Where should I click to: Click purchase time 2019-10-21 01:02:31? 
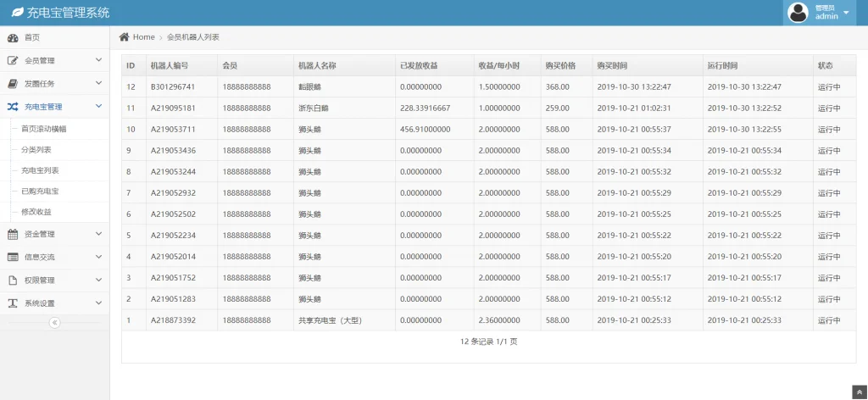click(634, 108)
